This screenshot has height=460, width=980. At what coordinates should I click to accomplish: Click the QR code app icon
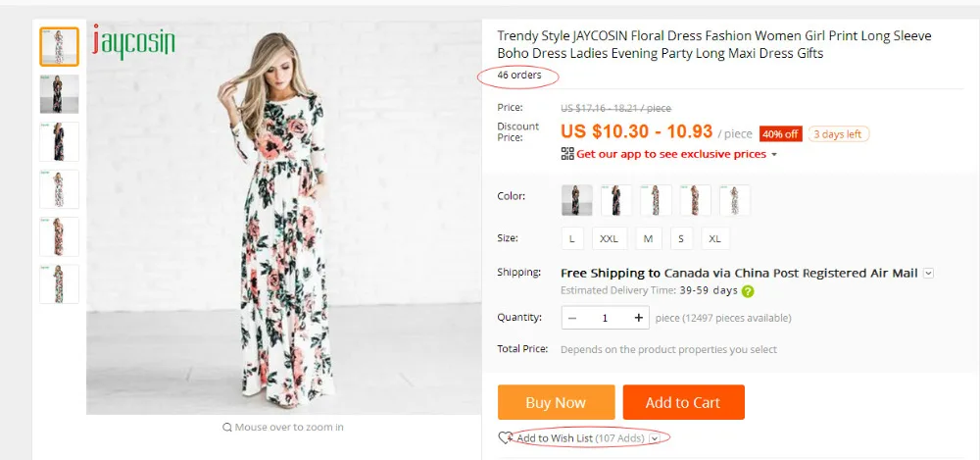[567, 154]
